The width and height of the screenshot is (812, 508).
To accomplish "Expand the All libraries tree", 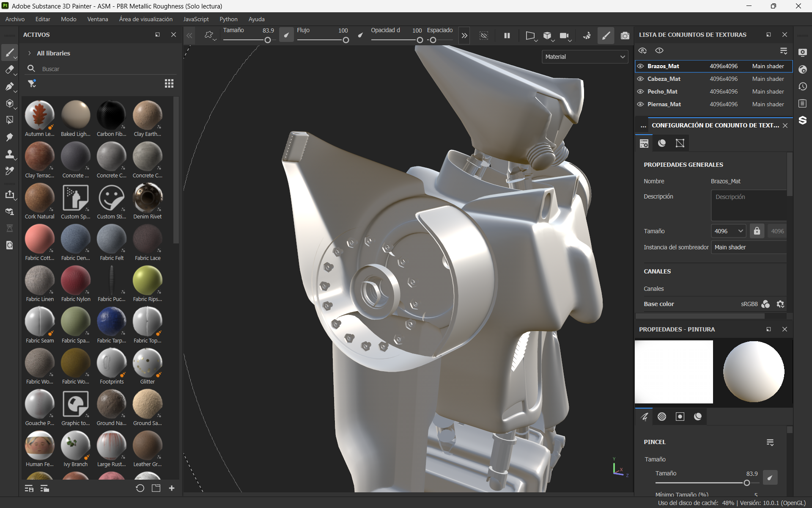I will (29, 53).
